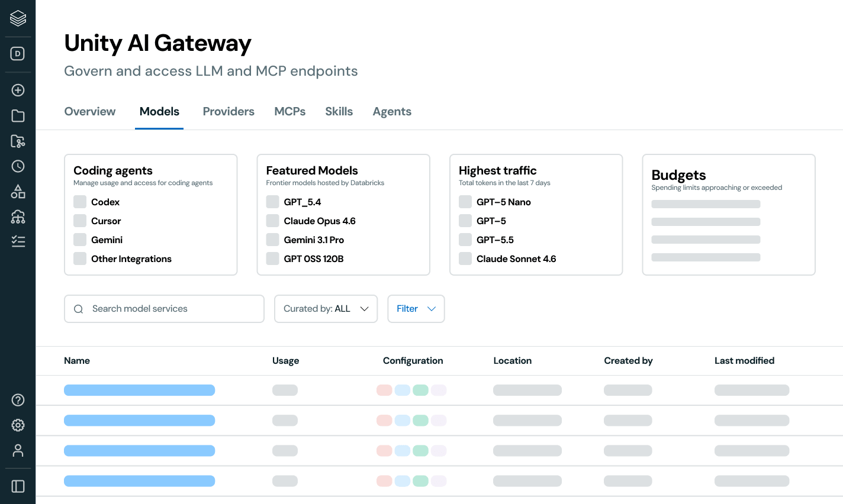
Task: Open the workspace switcher D icon
Action: tap(18, 54)
